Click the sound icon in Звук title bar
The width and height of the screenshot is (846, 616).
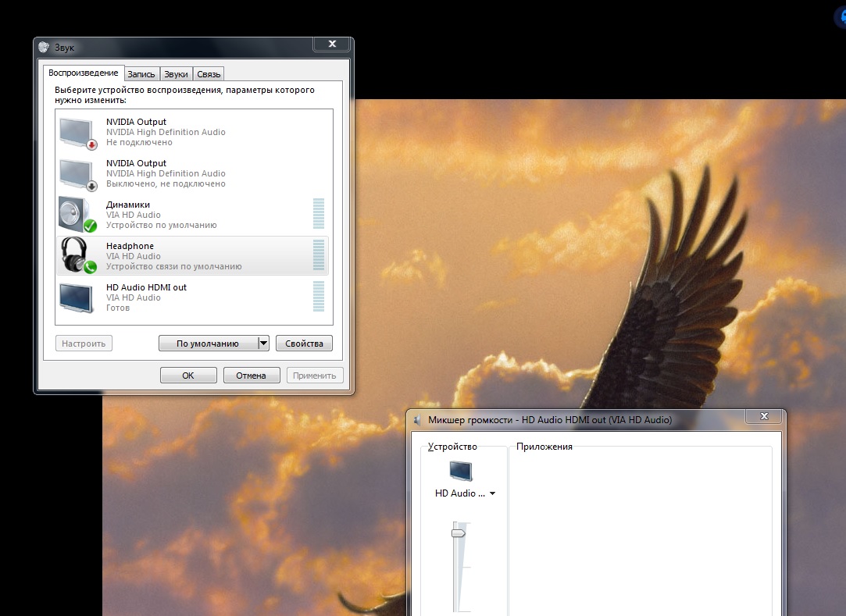pyautogui.click(x=44, y=48)
